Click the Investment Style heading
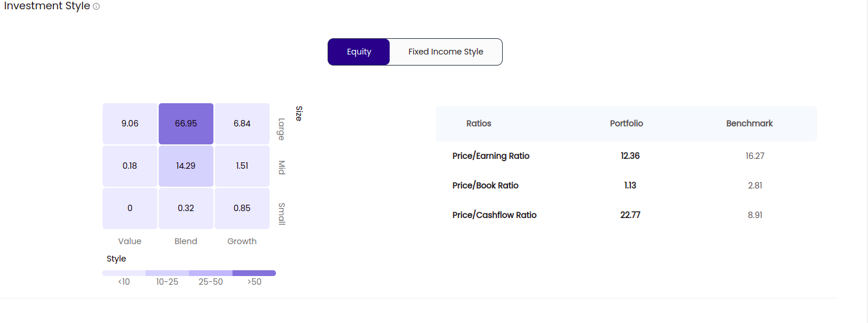 click(47, 6)
